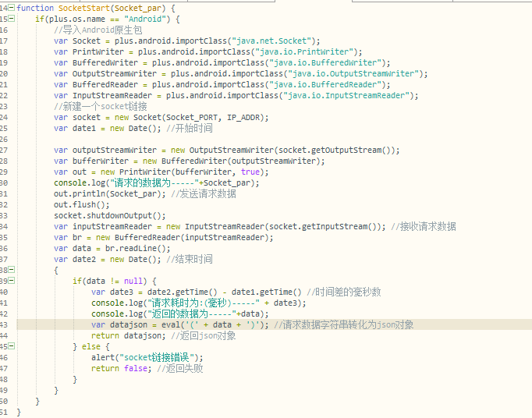This screenshot has height=418, width=532.
Task: Click socket.getOutputStream() on line 27
Action: [x=336, y=150]
